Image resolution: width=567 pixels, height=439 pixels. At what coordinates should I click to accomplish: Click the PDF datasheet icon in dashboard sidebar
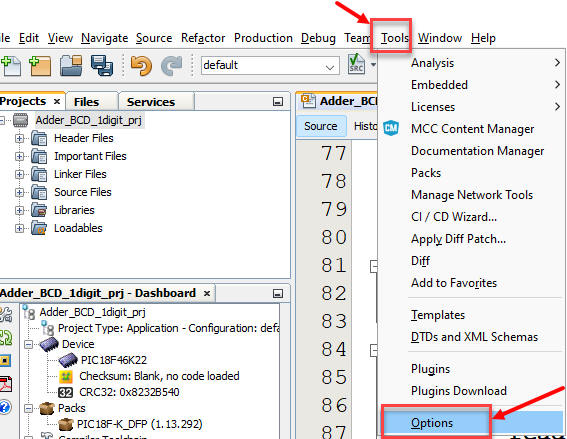[x=6, y=384]
